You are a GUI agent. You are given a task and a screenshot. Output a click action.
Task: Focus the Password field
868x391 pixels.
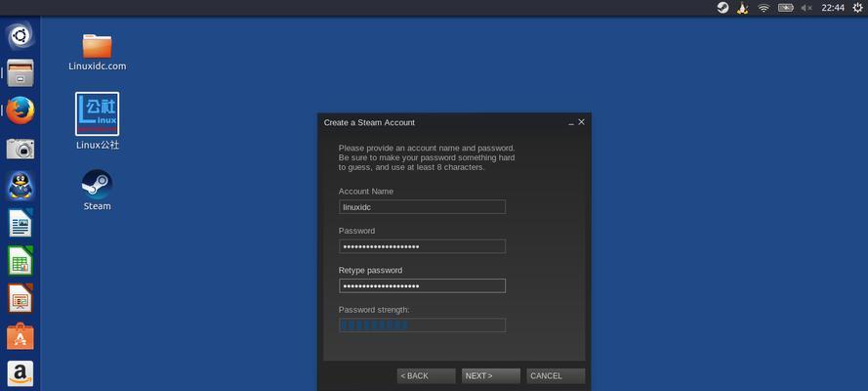click(x=422, y=246)
